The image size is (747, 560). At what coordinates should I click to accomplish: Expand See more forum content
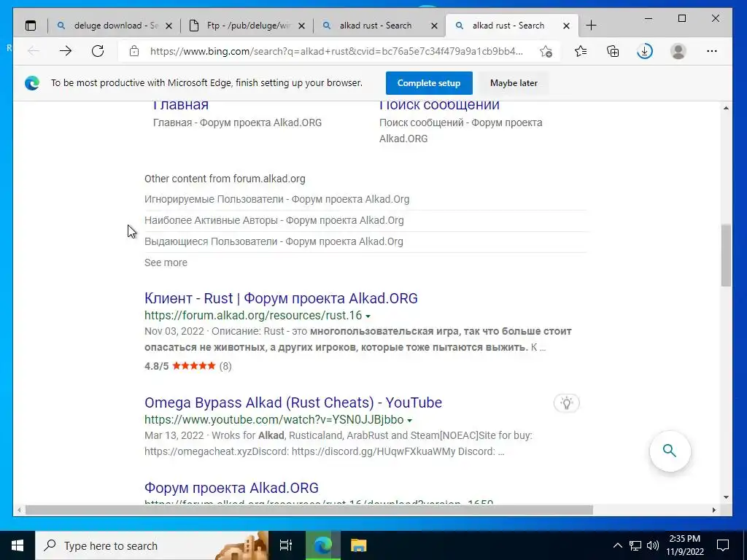coord(166,262)
